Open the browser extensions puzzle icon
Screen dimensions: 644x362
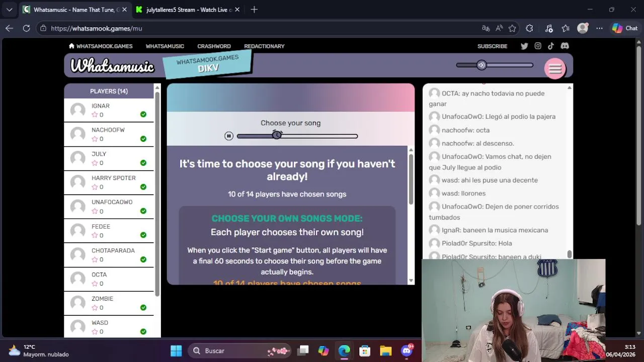(x=529, y=28)
